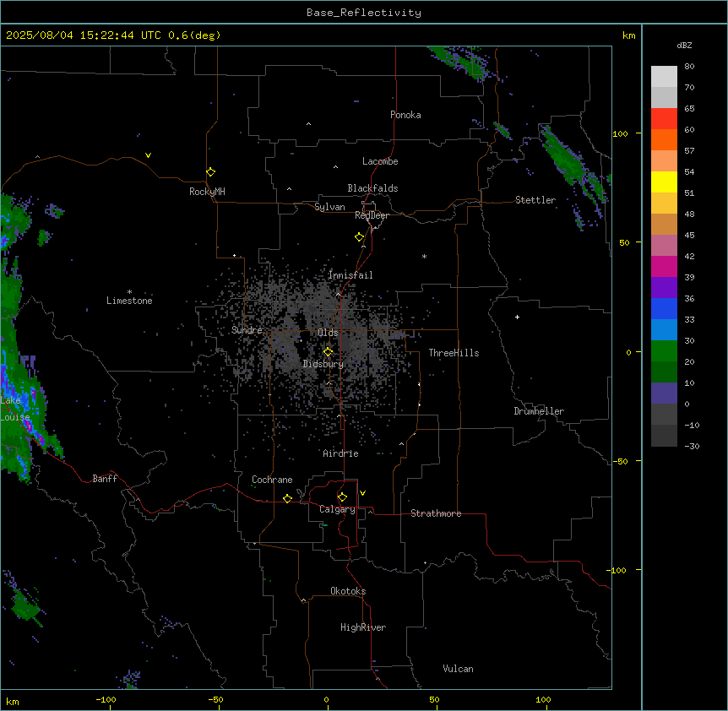This screenshot has width=728, height=711.
Task: Select the yellow diamond marker below Cochrane
Action: pyautogui.click(x=287, y=498)
